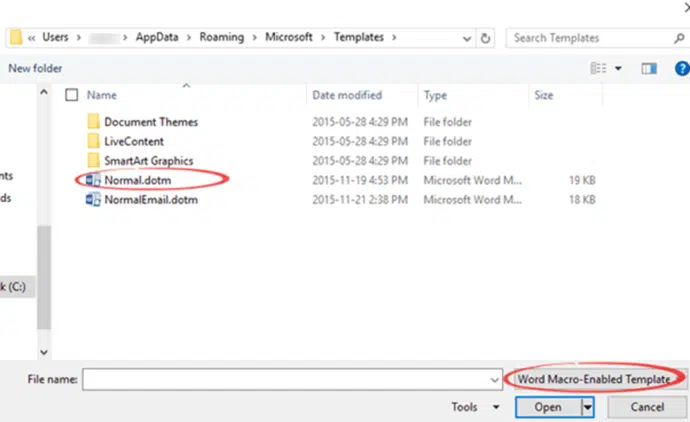690x422 pixels.
Task: Sort by the Size column header
Action: pos(543,95)
